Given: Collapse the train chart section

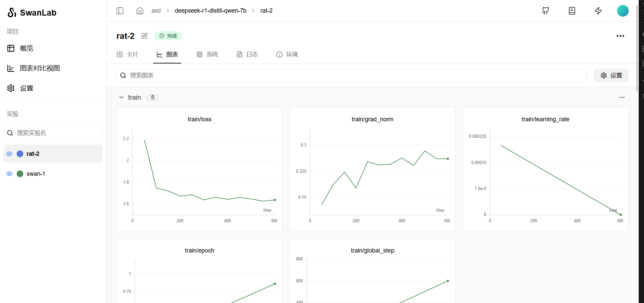Looking at the screenshot, I should [121, 97].
